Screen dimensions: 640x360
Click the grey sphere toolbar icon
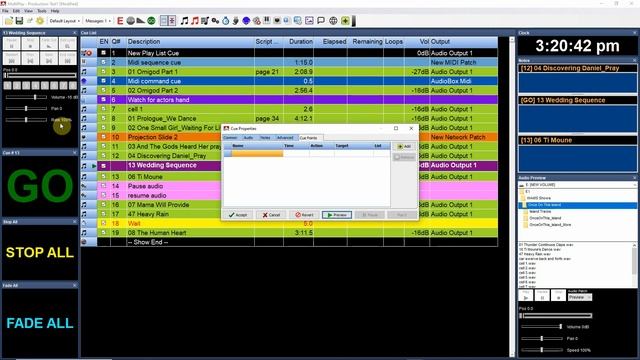coord(131,20)
